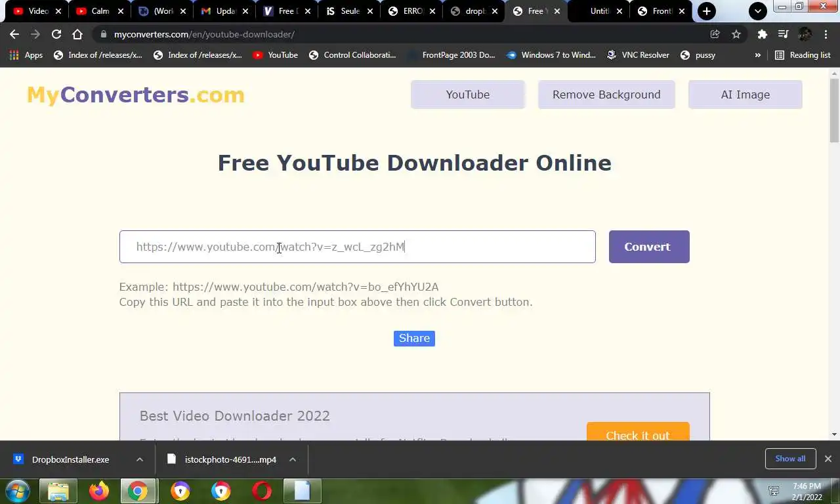Expand options for istockphoto mp4 download
840x504 pixels.
pyautogui.click(x=293, y=459)
